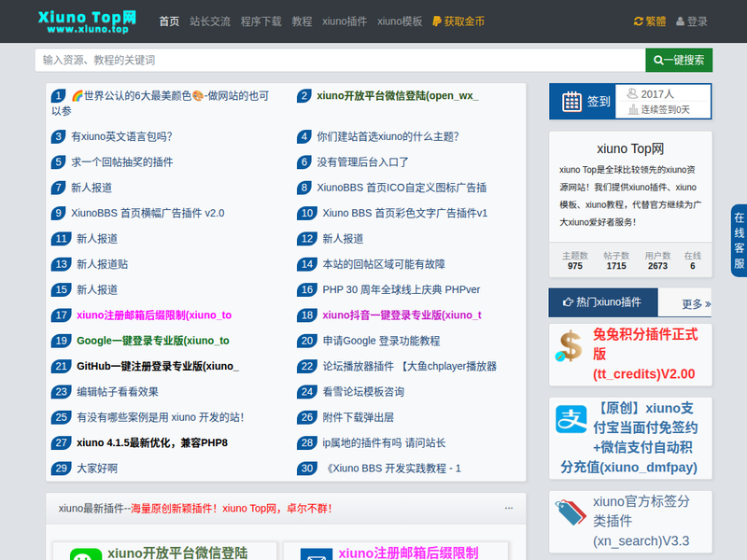This screenshot has width=747, height=560.
Task: Open the 首页 navigation item
Action: (169, 21)
